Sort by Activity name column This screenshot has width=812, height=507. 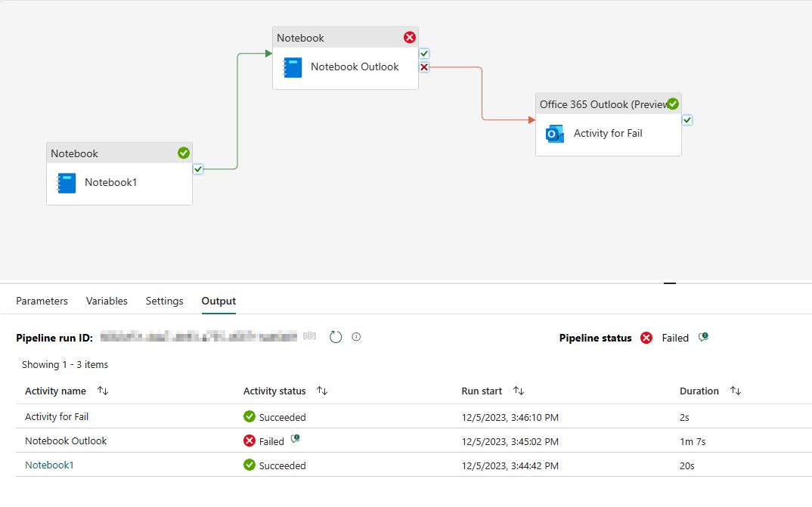[x=103, y=391]
